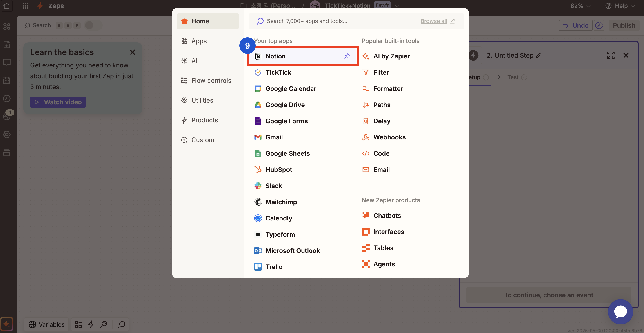This screenshot has width=644, height=333.
Task: Expand the Draft status dropdown chevron
Action: pyautogui.click(x=397, y=6)
